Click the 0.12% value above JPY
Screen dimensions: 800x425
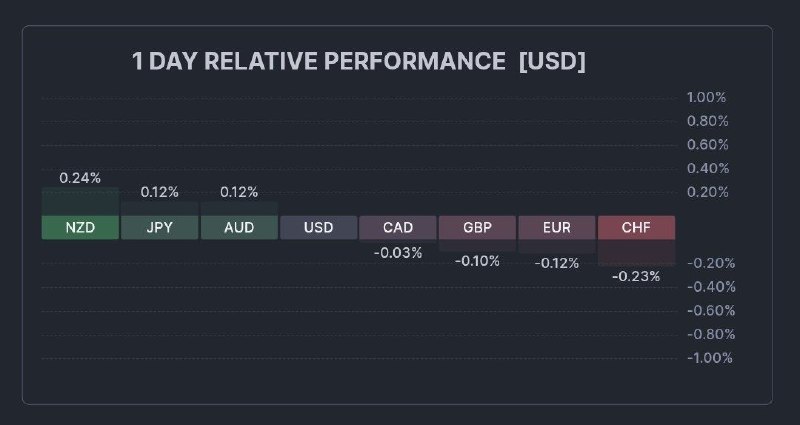pos(160,192)
